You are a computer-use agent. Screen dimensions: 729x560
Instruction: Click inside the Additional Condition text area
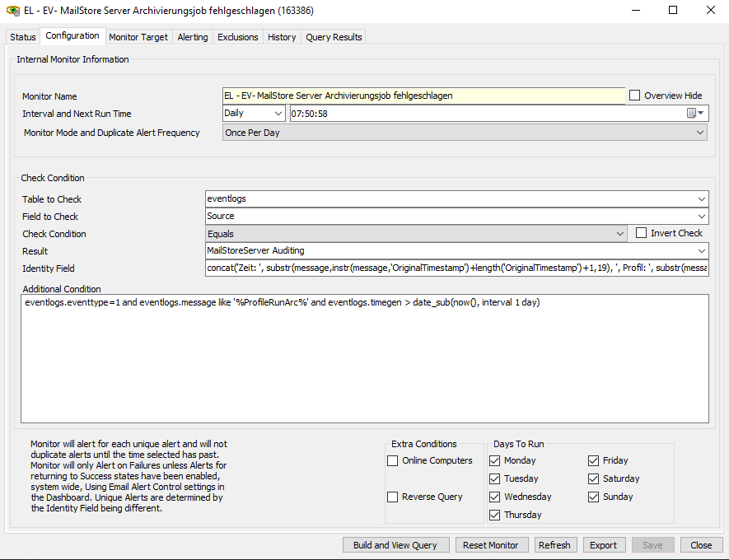pyautogui.click(x=364, y=362)
